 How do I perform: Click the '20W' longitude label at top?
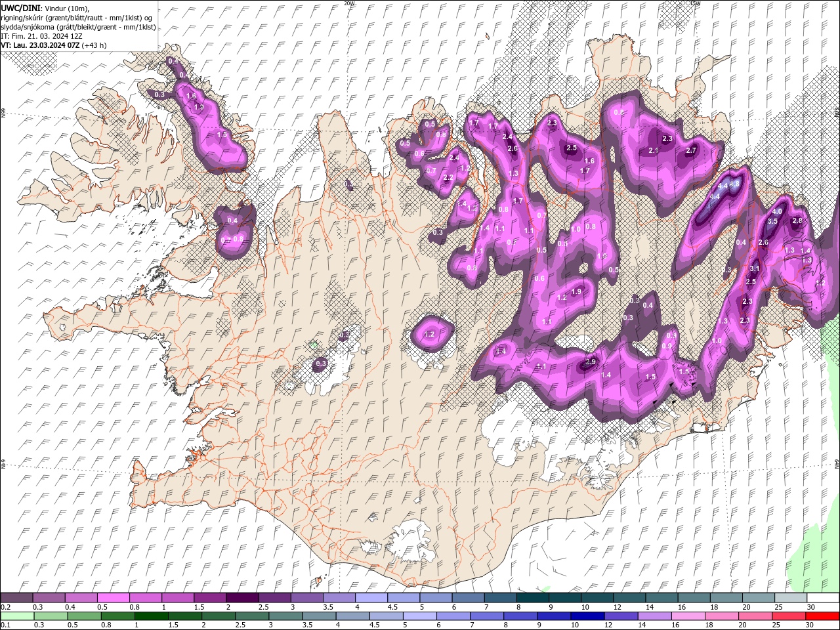(x=349, y=3)
